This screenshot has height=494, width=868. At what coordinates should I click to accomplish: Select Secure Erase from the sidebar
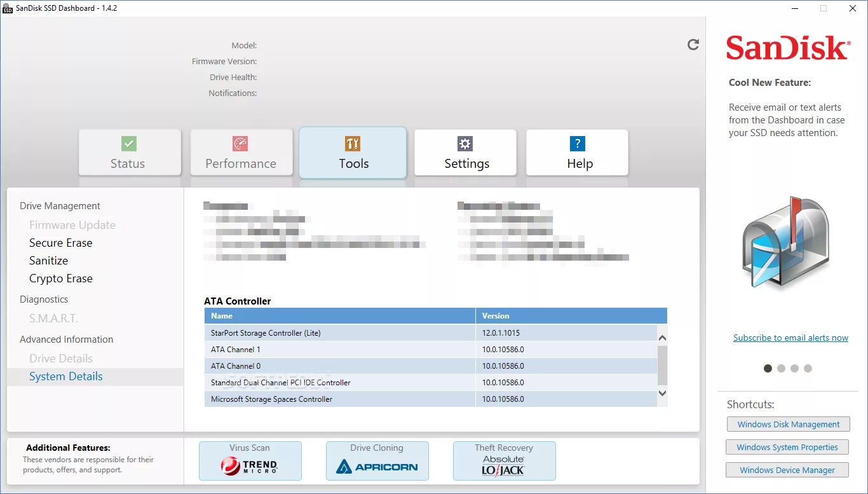coord(60,243)
